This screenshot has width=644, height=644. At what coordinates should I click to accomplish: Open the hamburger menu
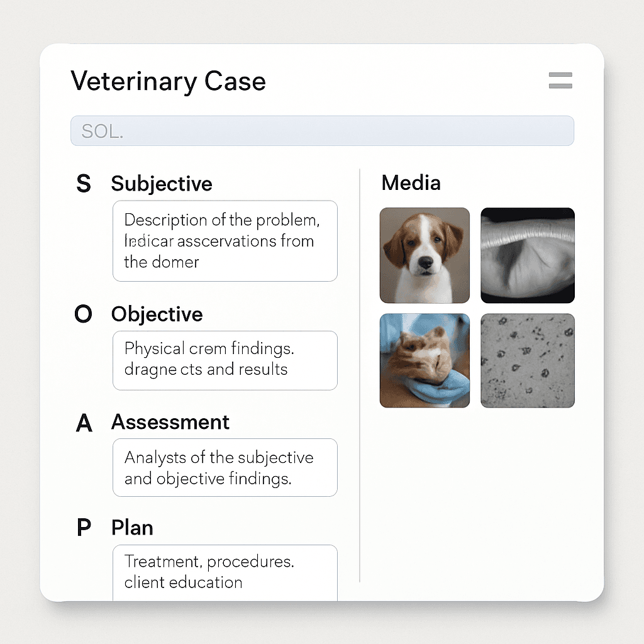(559, 81)
